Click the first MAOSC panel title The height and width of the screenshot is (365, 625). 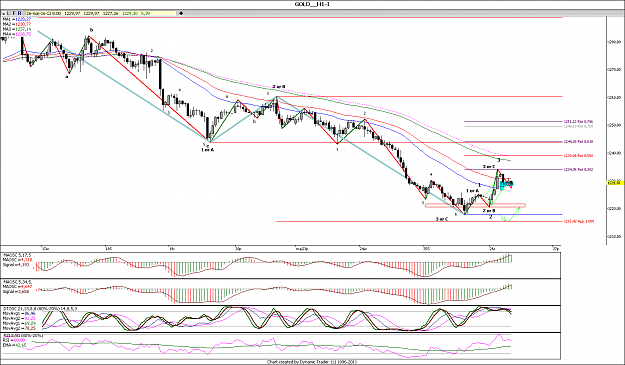point(17,255)
